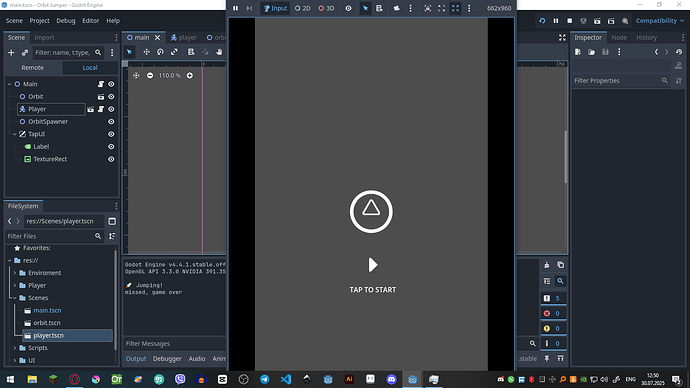
Task: Hide the TextureRect node
Action: coord(111,159)
